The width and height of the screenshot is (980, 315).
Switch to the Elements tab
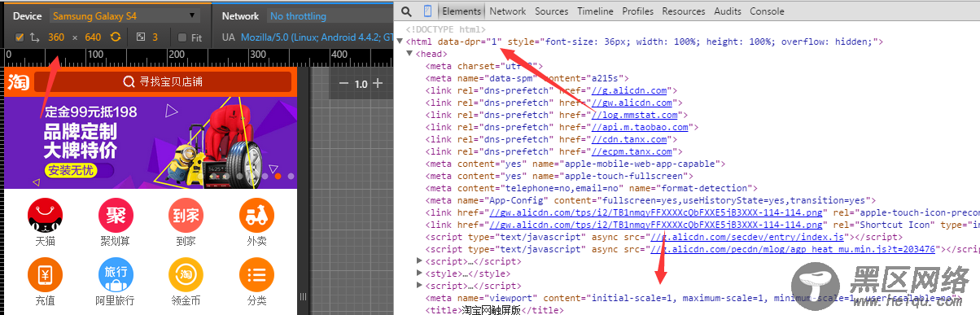(461, 11)
